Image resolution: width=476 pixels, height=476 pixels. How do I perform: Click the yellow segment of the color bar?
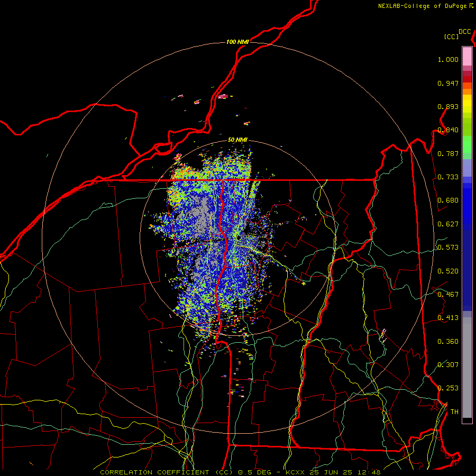click(467, 104)
